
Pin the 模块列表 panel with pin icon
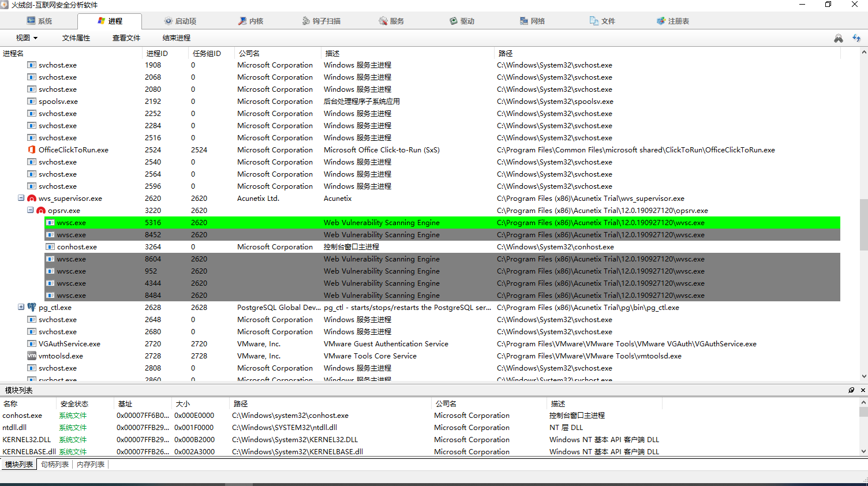pos(851,390)
